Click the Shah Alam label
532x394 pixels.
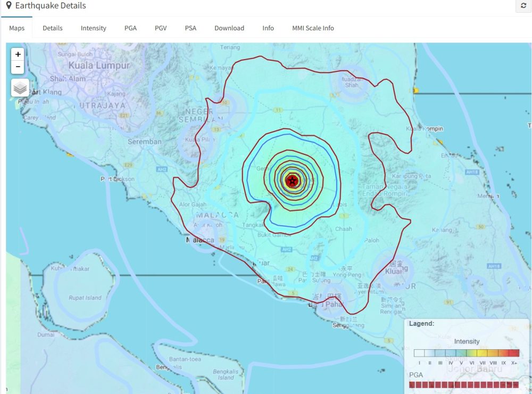68,79
